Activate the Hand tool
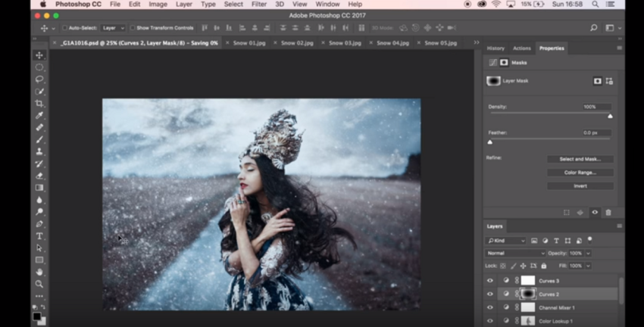The height and width of the screenshot is (327, 644). point(39,272)
